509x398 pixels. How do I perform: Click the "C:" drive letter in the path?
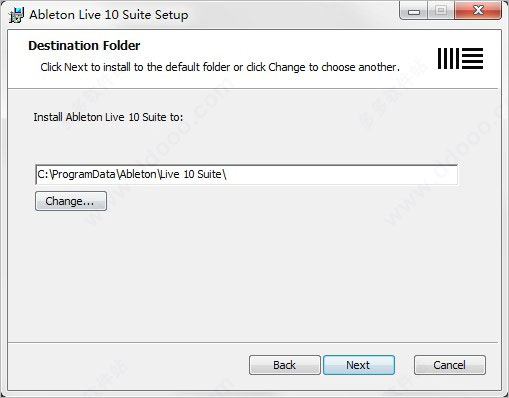pos(43,174)
